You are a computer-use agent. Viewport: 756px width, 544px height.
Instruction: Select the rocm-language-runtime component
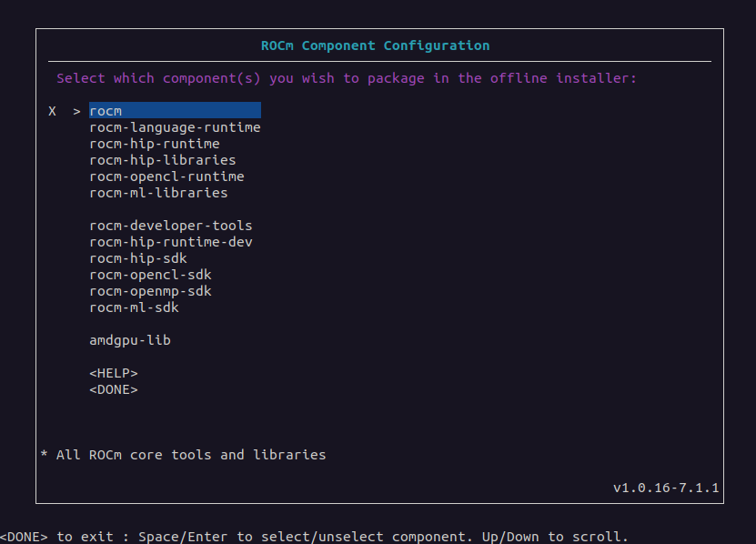pos(175,127)
